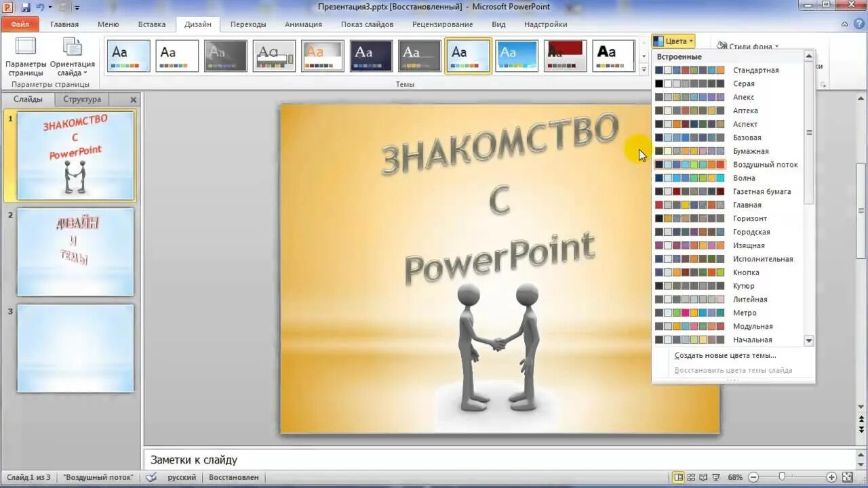Start Slide Show from status bar icon
Image resolution: width=868 pixels, height=488 pixels.
point(715,477)
